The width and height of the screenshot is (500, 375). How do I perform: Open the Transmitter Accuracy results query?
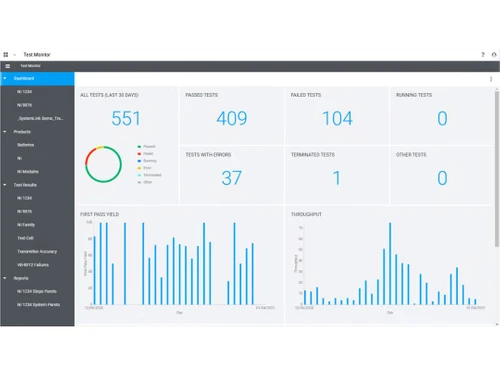[37, 251]
